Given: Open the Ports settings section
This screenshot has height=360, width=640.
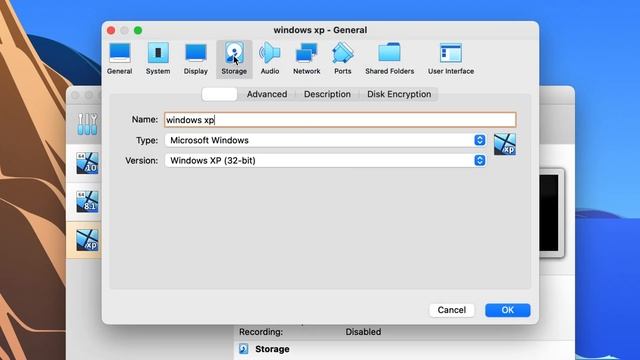Looking at the screenshot, I should pos(342,59).
